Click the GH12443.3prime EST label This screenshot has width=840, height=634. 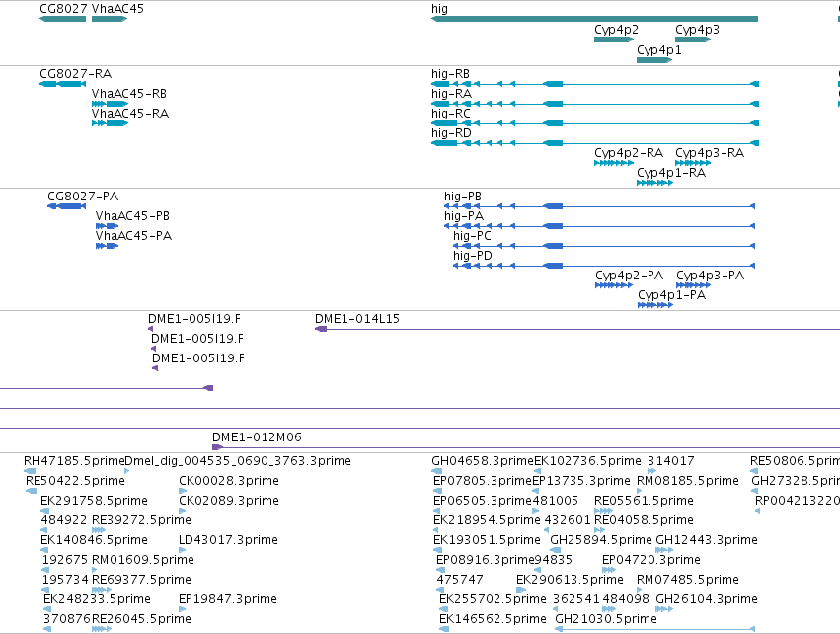pos(707,540)
